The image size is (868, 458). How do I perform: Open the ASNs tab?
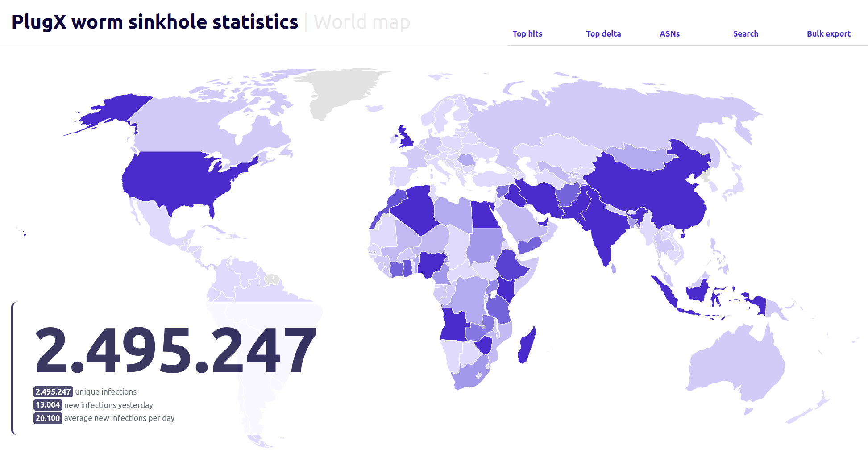click(669, 34)
